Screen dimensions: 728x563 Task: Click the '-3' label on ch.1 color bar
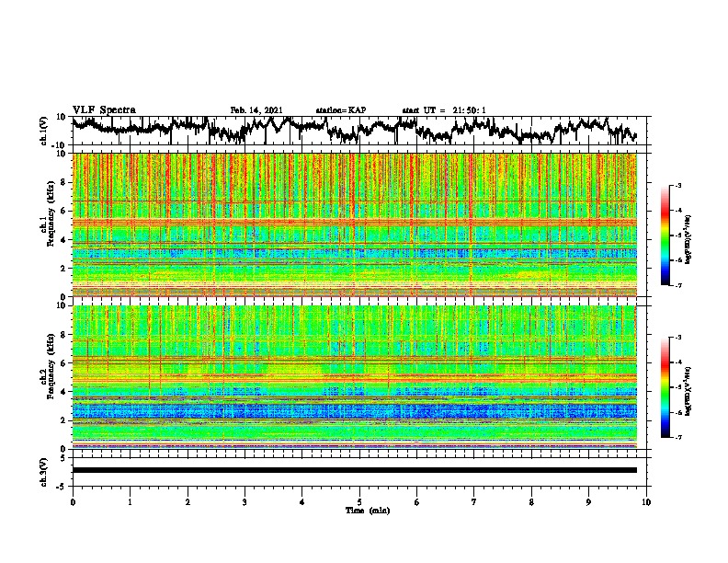pos(677,186)
